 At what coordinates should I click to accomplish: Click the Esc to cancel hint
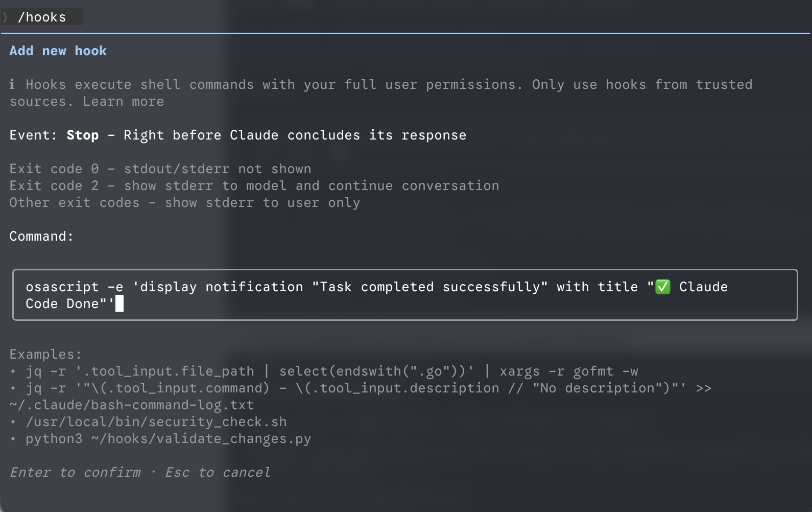click(218, 472)
